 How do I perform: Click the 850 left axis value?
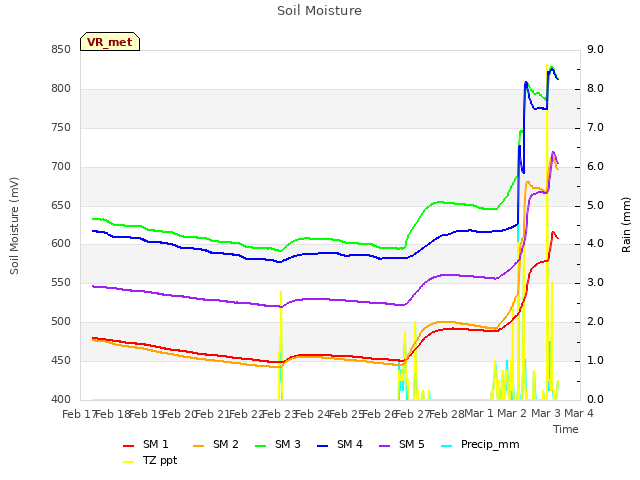point(61,50)
